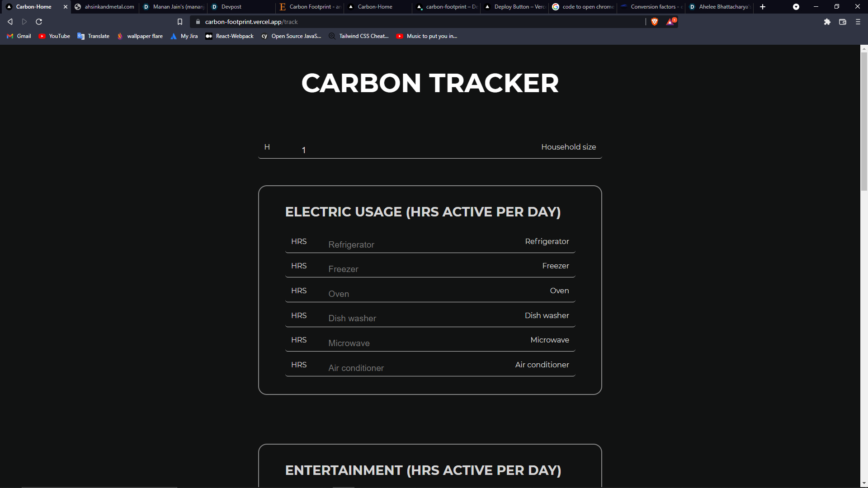Open the browser hamburger menu
868x488 pixels.
click(x=858, y=21)
